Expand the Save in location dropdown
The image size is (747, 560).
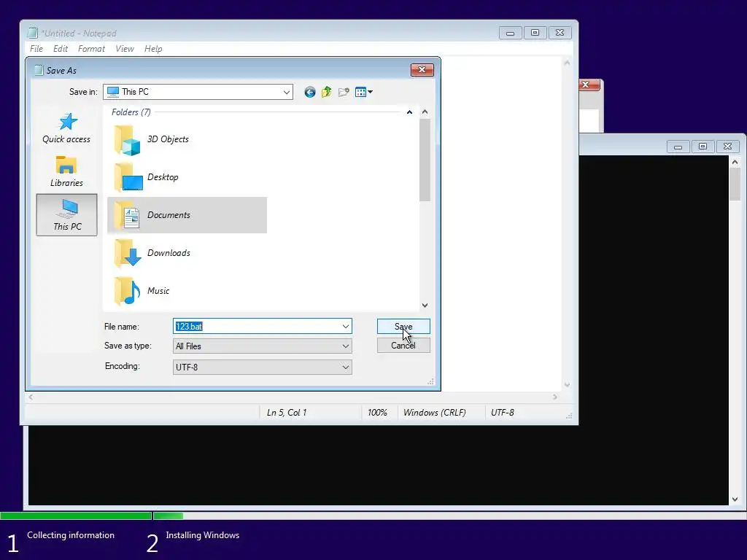tap(286, 92)
